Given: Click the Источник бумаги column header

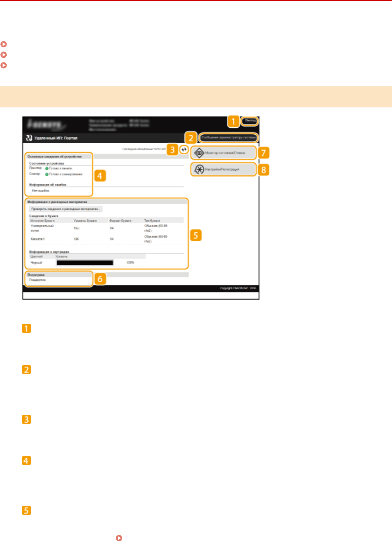Looking at the screenshot, I should pyautogui.click(x=43, y=221).
